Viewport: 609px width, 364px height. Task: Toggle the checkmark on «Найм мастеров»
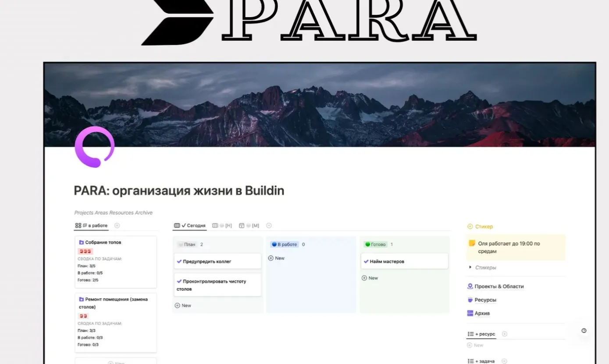pyautogui.click(x=366, y=261)
